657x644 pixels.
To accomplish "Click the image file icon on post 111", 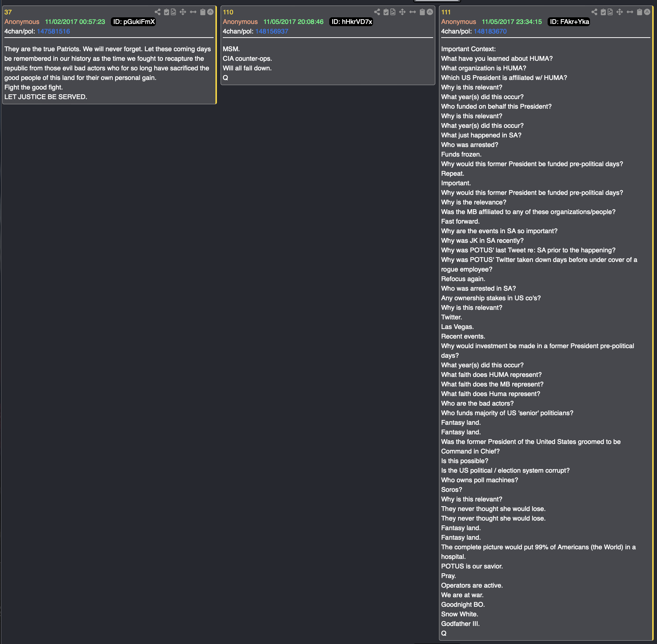I will click(x=610, y=12).
